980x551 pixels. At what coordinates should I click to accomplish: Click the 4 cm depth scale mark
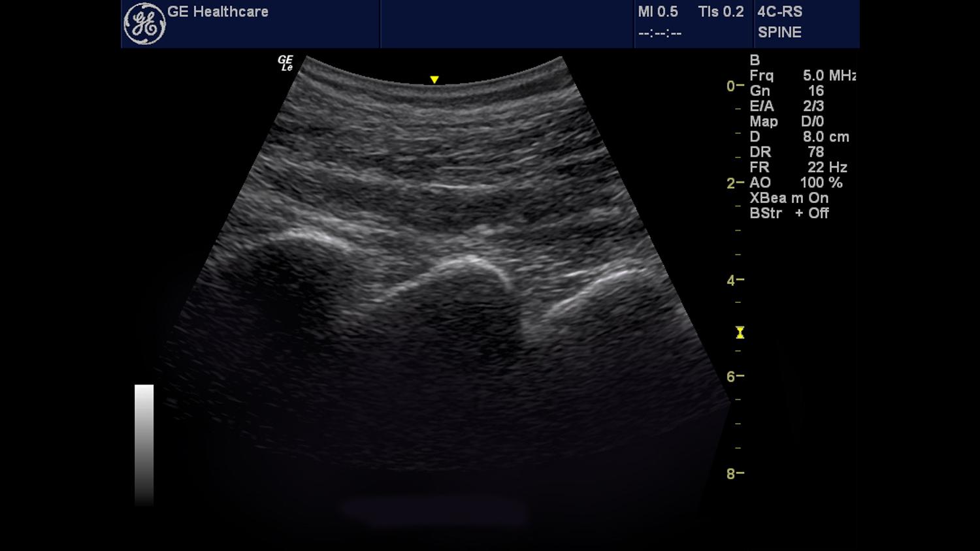point(734,280)
